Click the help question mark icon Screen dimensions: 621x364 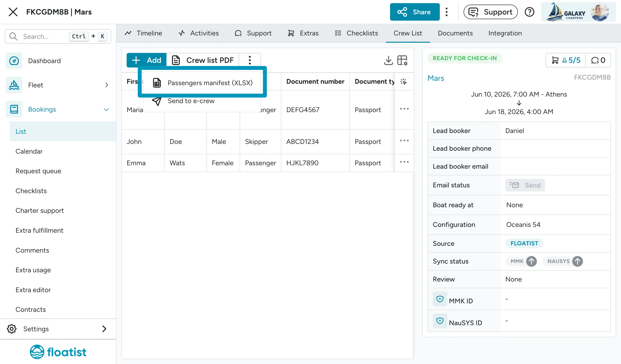coord(529,12)
